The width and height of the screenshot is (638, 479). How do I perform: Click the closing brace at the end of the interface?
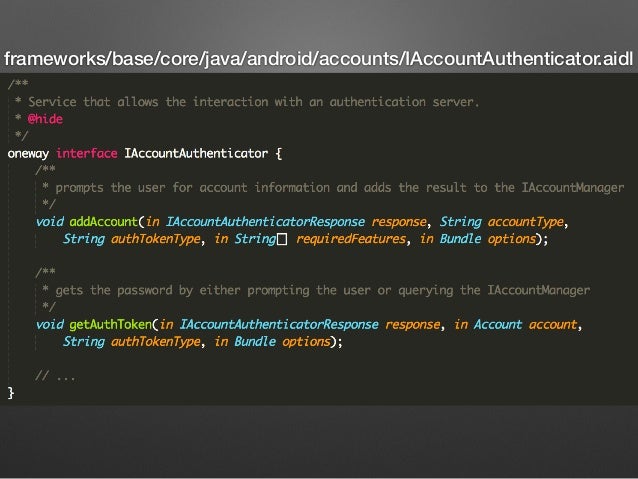point(11,393)
